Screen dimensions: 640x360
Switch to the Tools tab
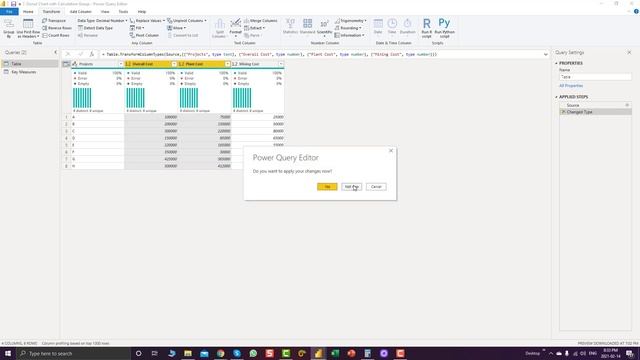123,11
